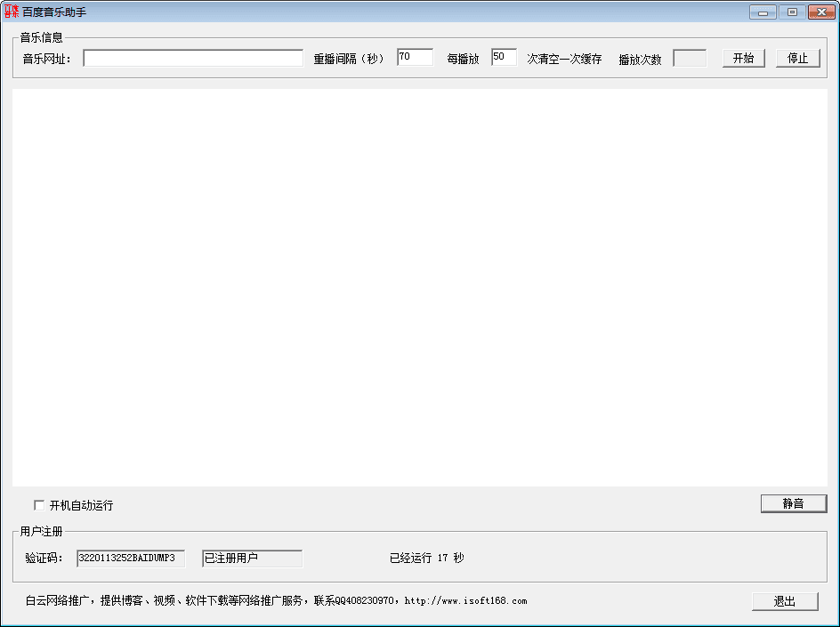Click the 播放次数 play count box
Screen dimensions: 840x627
point(691,57)
